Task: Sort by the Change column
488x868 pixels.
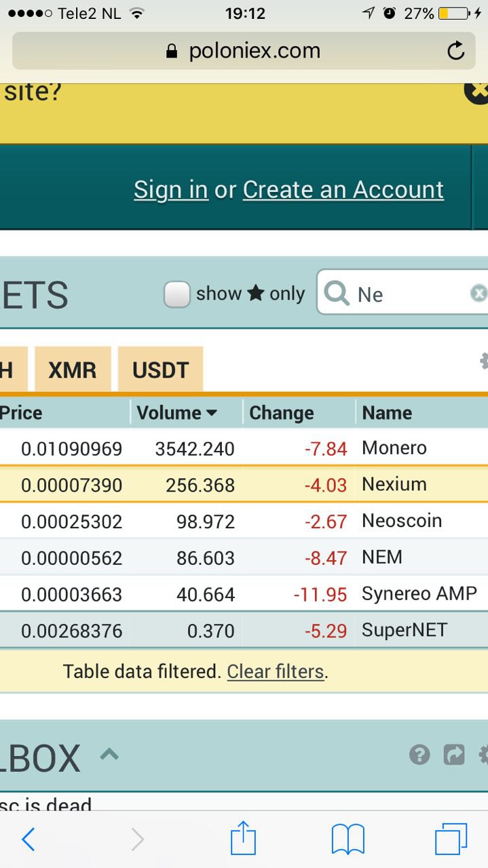Action: [x=299, y=413]
